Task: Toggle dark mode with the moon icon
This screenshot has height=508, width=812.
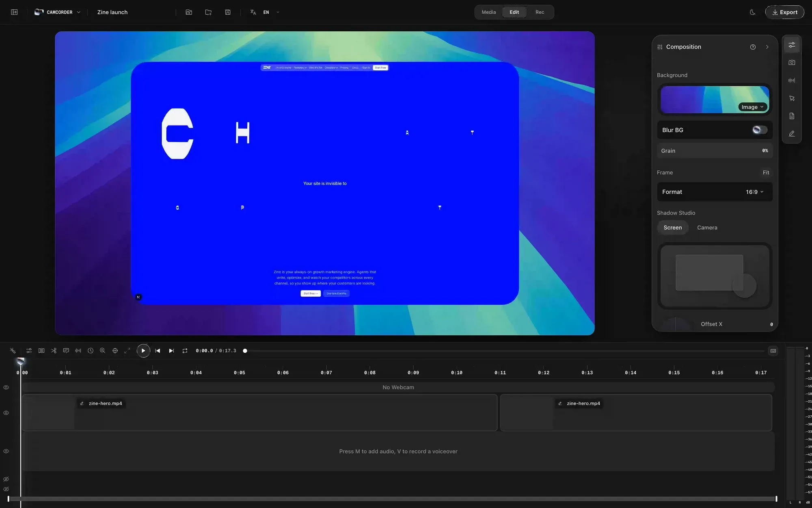Action: tap(752, 12)
